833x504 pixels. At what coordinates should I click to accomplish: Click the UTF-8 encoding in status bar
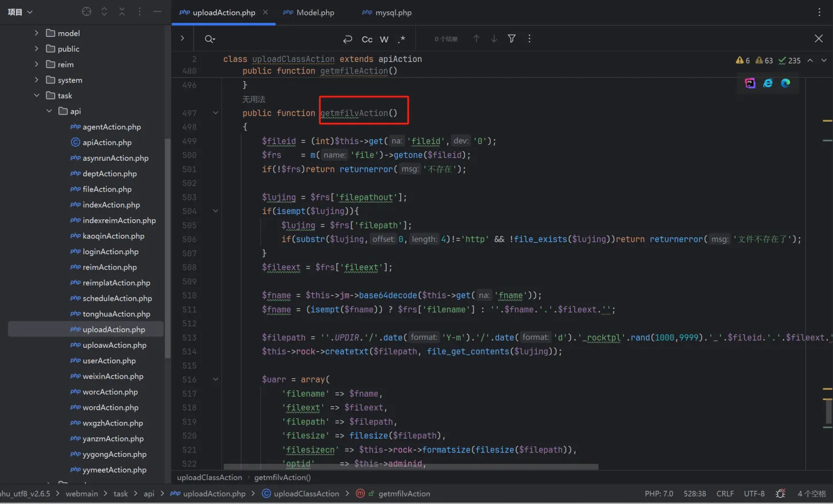pyautogui.click(x=754, y=494)
